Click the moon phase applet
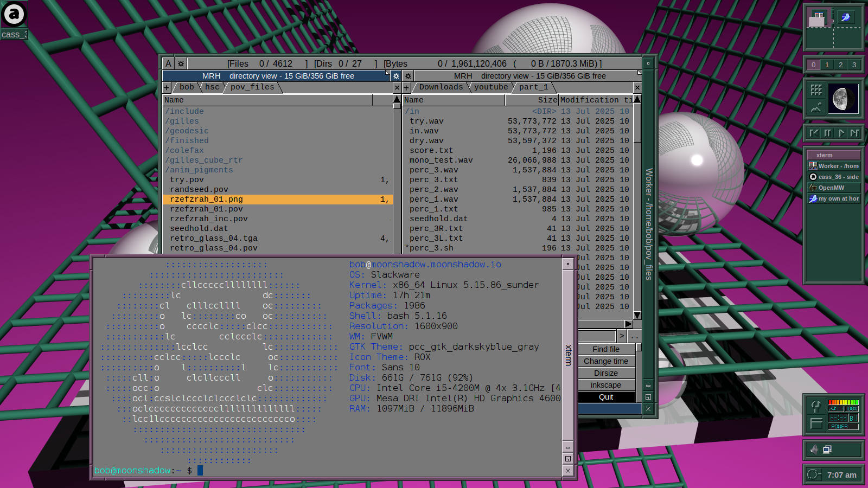This screenshot has height=488, width=868. point(843,99)
